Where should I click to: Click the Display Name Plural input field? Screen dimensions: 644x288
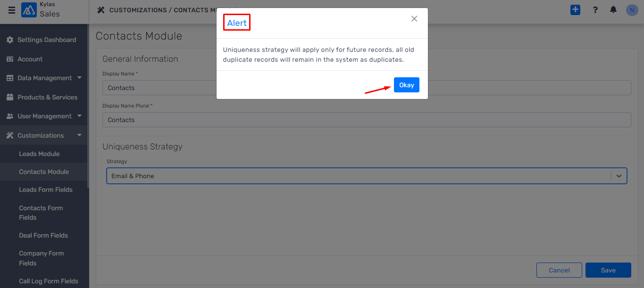(367, 120)
